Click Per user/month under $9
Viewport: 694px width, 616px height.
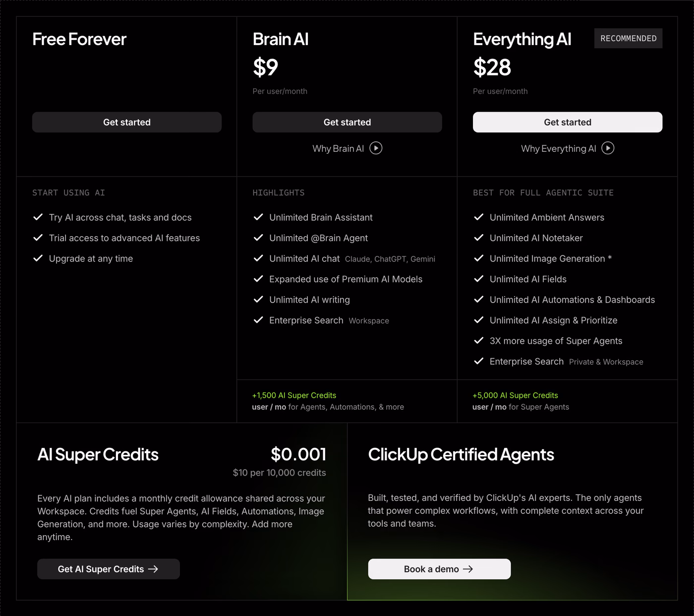point(280,91)
